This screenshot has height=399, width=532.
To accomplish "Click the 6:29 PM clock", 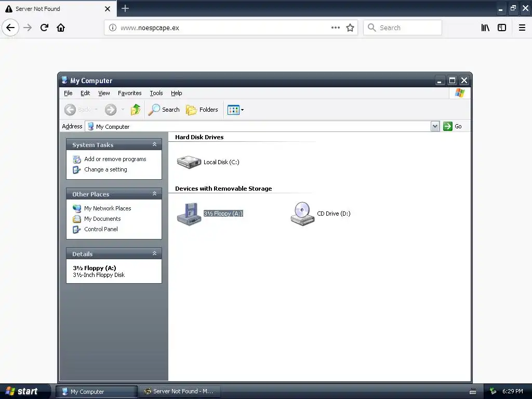I will [512, 391].
